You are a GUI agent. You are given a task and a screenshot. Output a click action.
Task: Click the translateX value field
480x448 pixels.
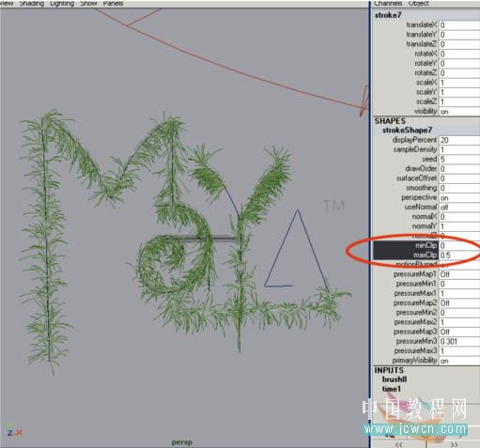tap(459, 24)
